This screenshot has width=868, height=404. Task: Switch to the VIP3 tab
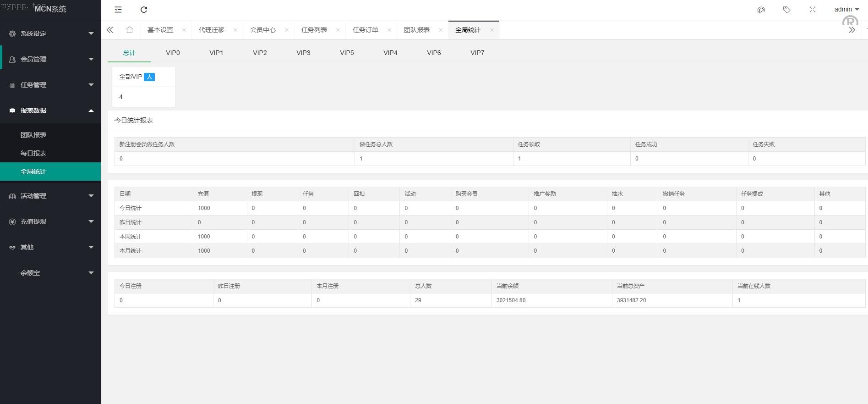(303, 53)
